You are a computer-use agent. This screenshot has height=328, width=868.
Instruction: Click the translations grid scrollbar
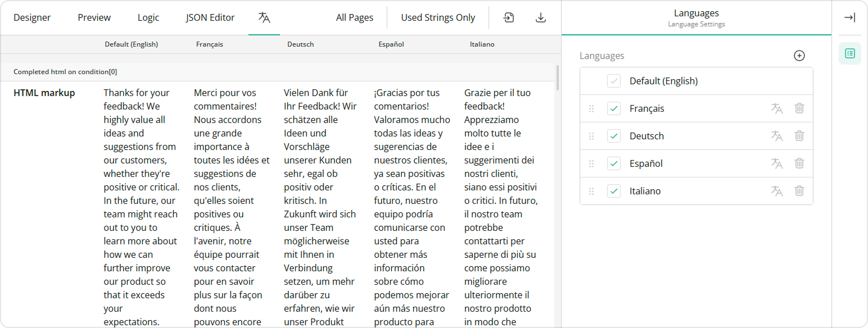pyautogui.click(x=557, y=79)
